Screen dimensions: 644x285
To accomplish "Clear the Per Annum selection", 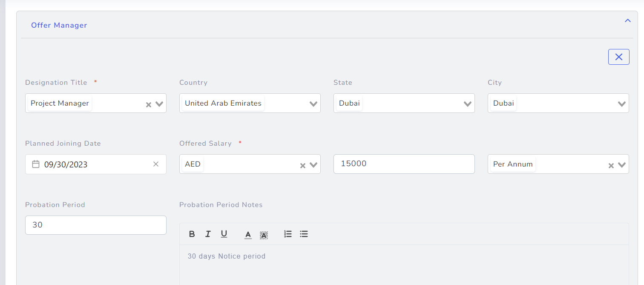I will coord(610,164).
